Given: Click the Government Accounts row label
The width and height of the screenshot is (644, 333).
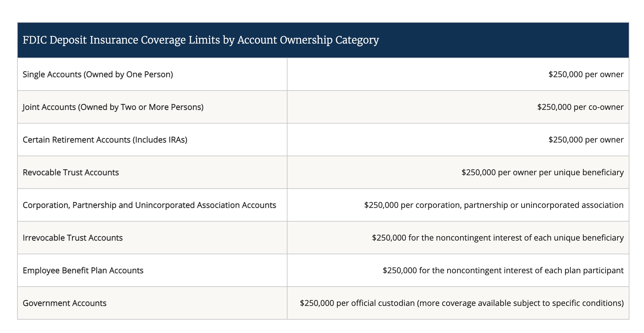Looking at the screenshot, I should 65,303.
